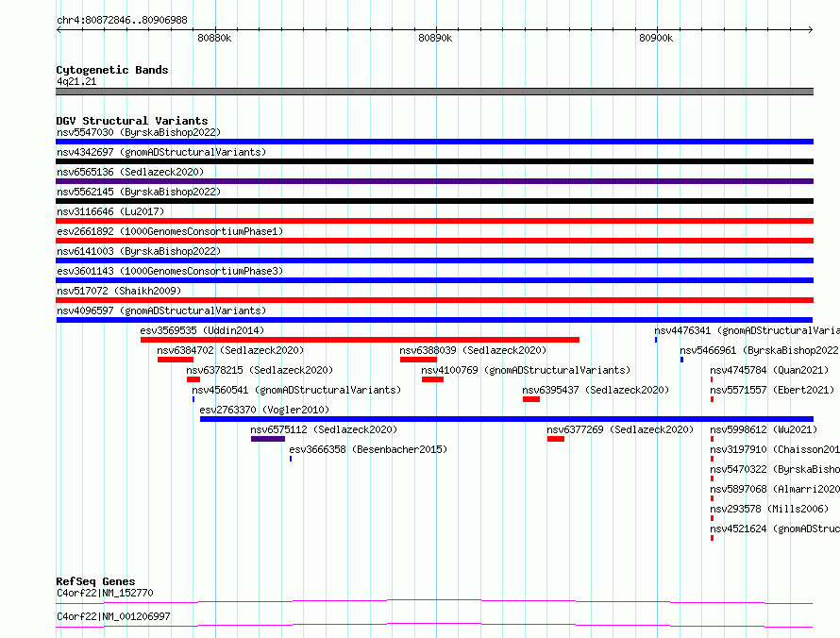Open esv2661892 (1000GenomesConsortiumPhase1) label
This screenshot has width=840, height=638.
pyautogui.click(x=170, y=231)
